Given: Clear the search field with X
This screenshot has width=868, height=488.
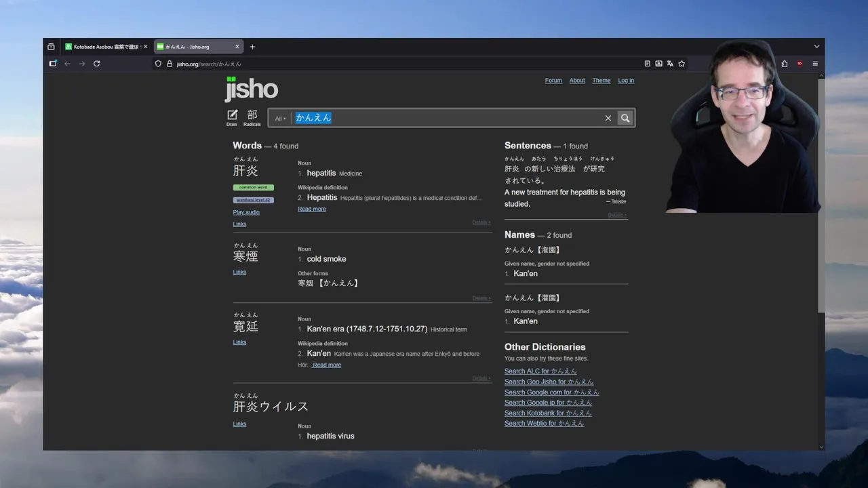Looking at the screenshot, I should click(608, 118).
